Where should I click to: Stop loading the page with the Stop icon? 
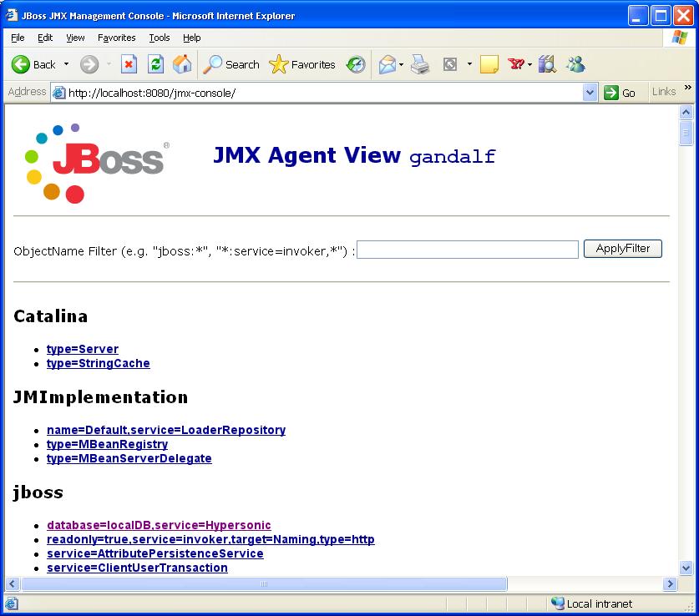tap(129, 64)
